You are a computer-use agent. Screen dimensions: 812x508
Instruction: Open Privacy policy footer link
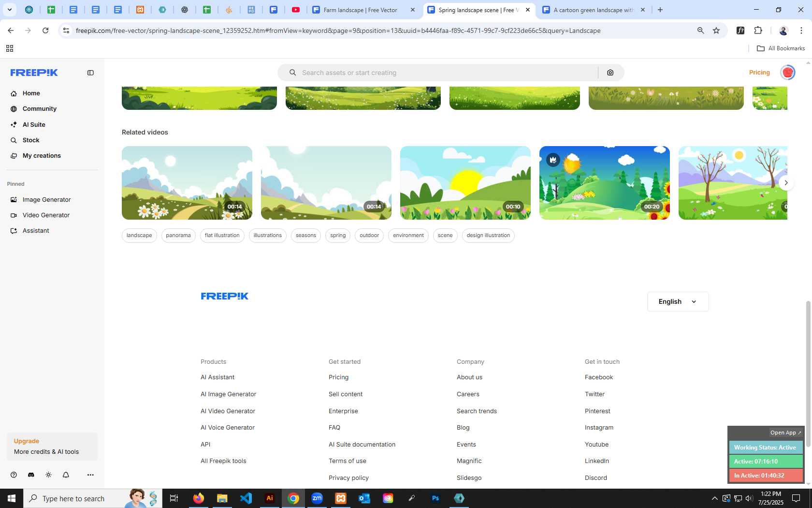pyautogui.click(x=348, y=478)
